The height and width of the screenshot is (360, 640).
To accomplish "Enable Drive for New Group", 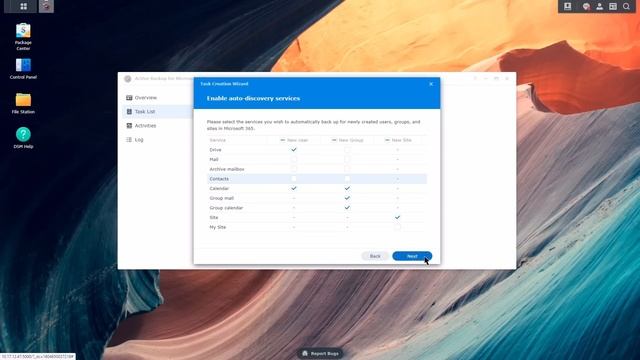I will coord(347,150).
